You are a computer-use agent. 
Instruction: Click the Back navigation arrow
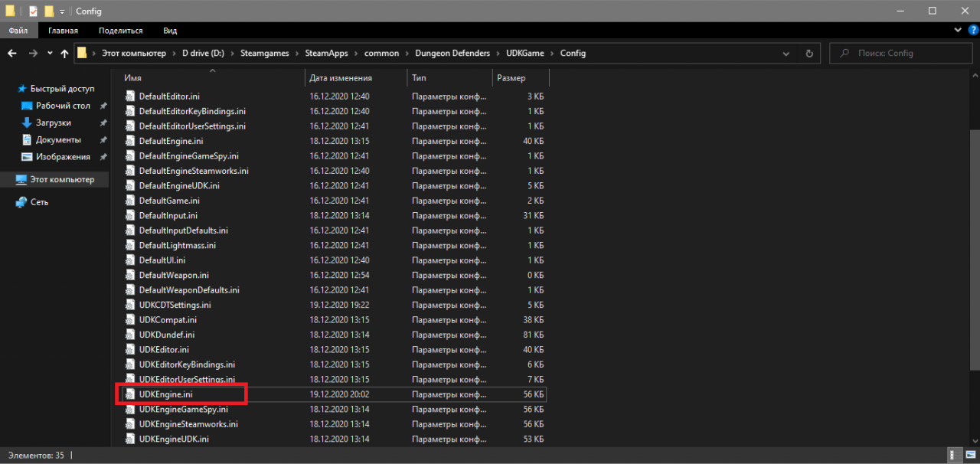click(12, 54)
